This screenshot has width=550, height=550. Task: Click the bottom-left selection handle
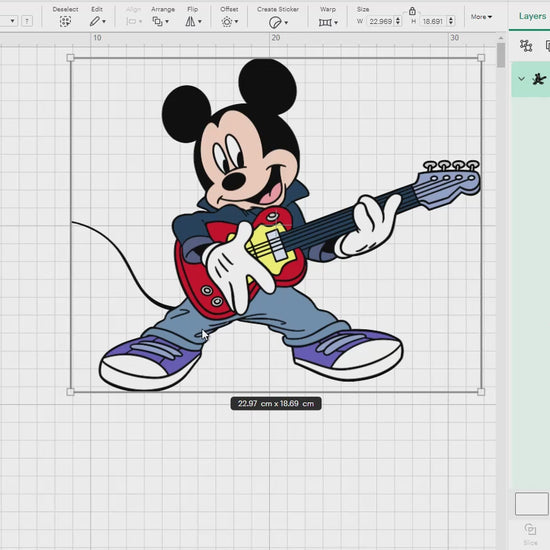click(71, 392)
